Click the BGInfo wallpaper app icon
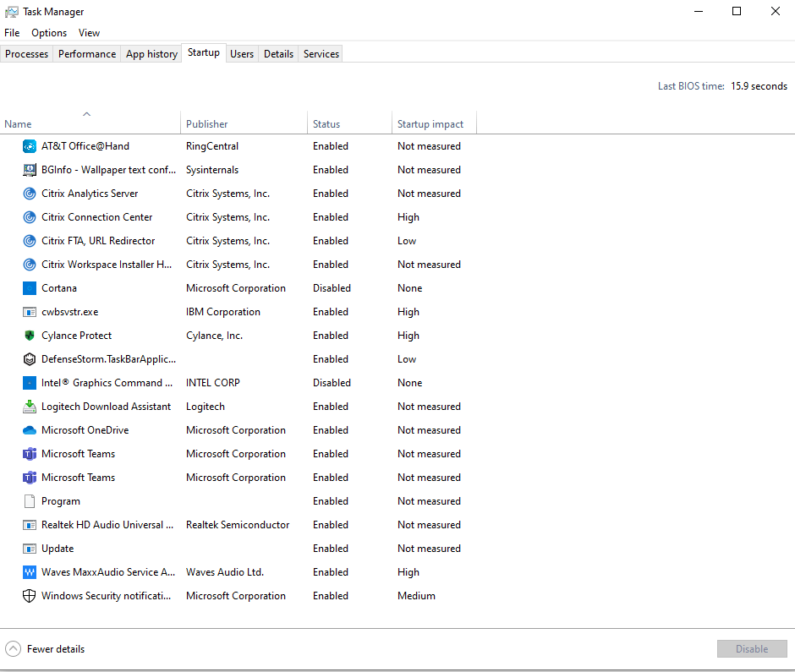795x672 pixels. click(x=30, y=170)
